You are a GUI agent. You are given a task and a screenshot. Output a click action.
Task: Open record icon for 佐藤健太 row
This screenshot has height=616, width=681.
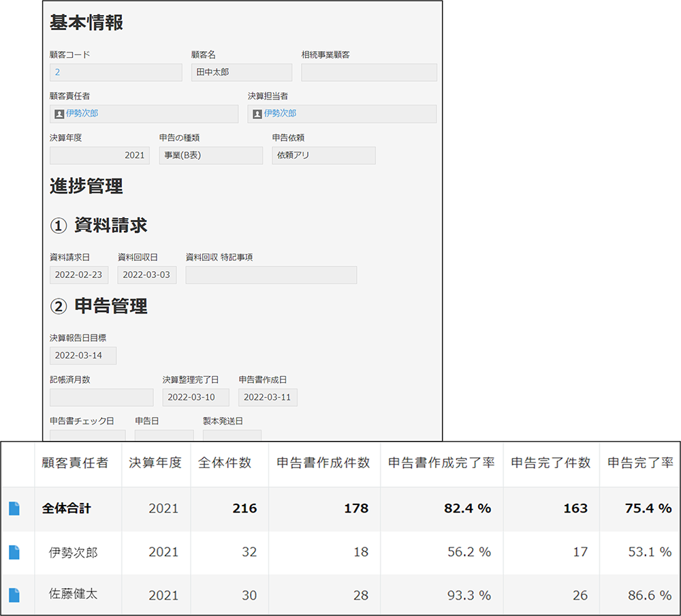[14, 595]
